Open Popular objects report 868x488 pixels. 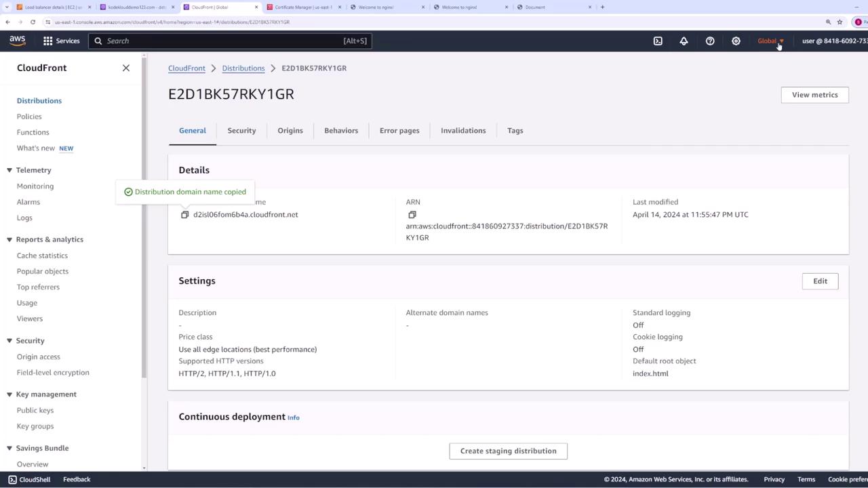coord(43,271)
